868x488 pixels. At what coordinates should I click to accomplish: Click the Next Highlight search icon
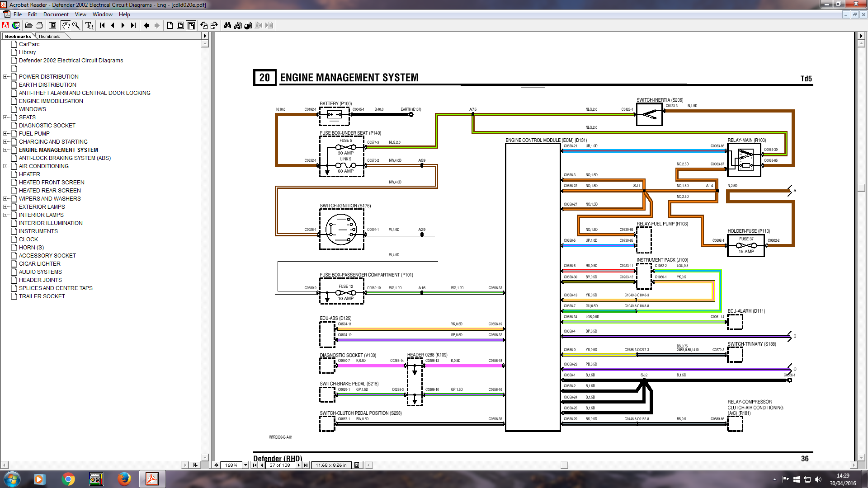coord(269,25)
